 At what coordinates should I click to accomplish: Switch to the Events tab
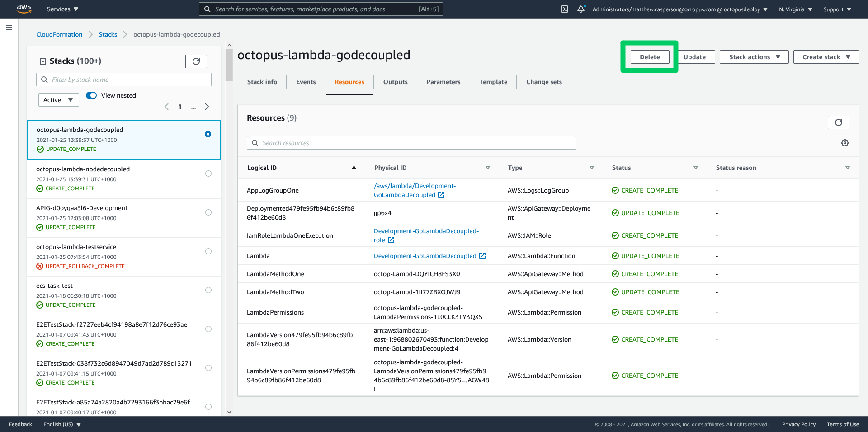coord(306,82)
